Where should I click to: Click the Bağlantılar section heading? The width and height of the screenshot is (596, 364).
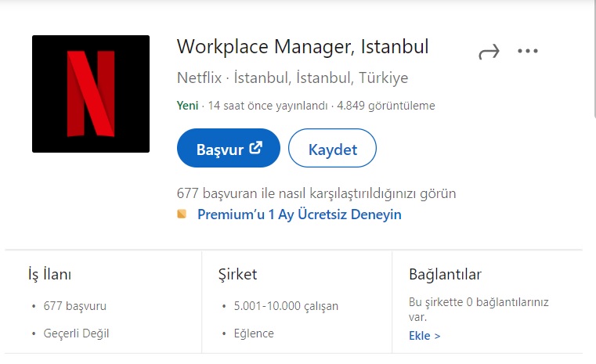445,274
